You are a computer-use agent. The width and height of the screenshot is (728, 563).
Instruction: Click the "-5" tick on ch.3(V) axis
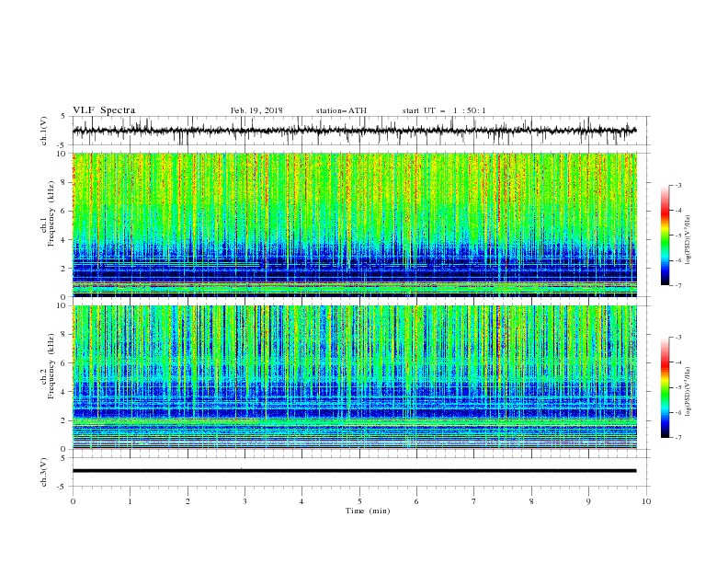(x=63, y=487)
